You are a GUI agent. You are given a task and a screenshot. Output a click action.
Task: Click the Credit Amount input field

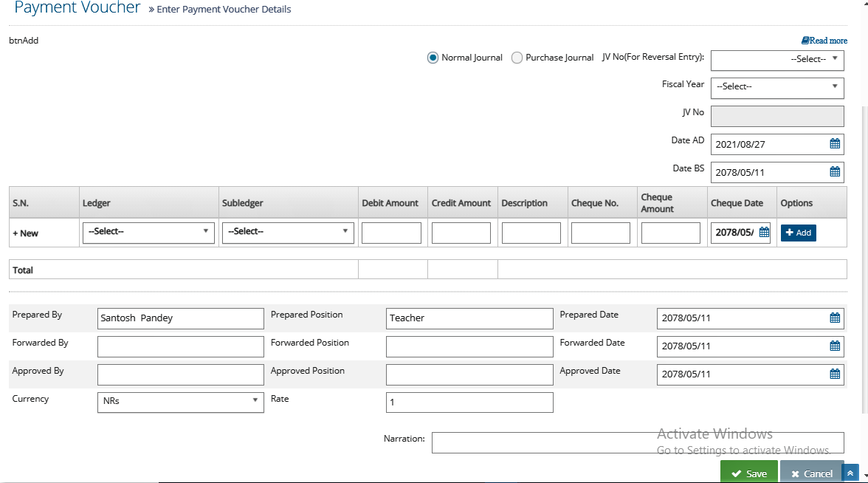(x=461, y=233)
